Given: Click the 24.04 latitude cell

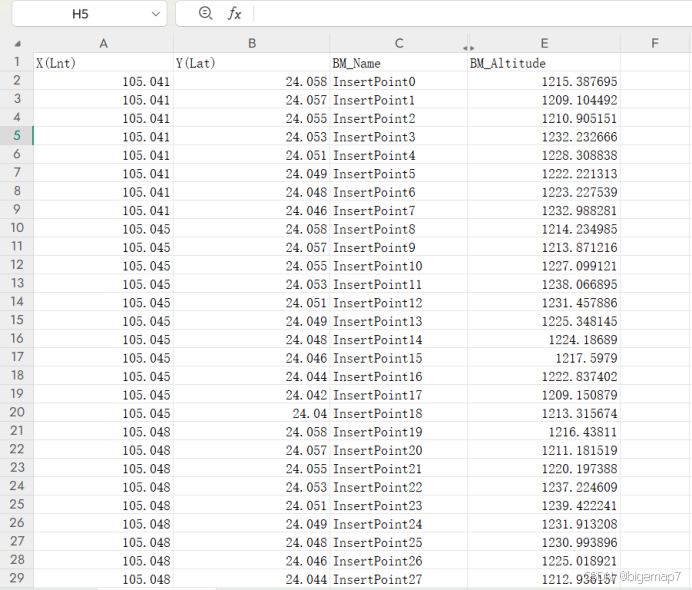Looking at the screenshot, I should tap(252, 413).
